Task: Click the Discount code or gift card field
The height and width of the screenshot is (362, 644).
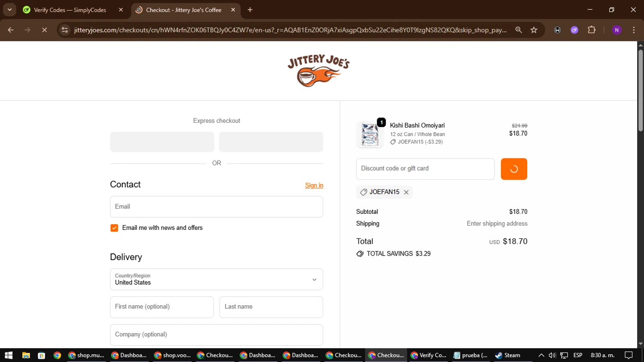Action: point(425,169)
